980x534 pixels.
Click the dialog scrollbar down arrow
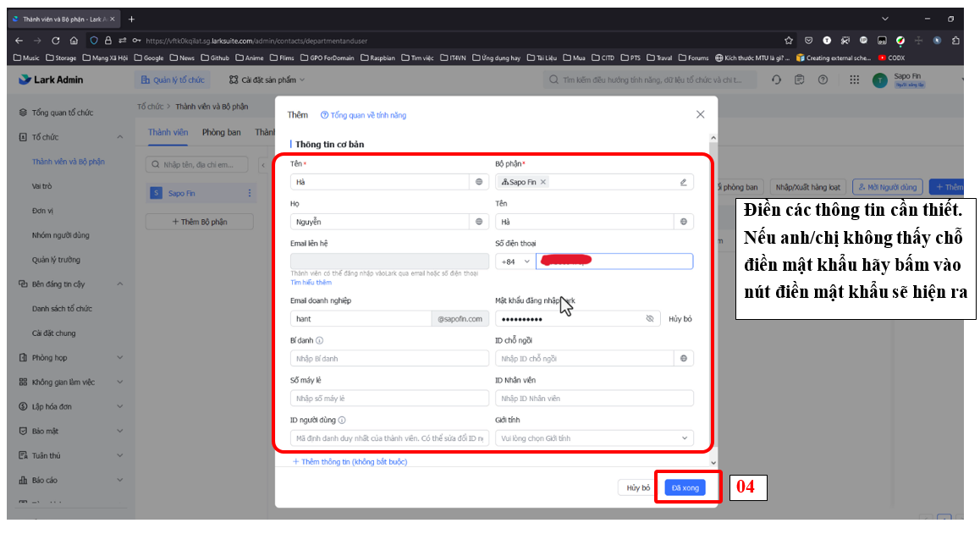[713, 463]
